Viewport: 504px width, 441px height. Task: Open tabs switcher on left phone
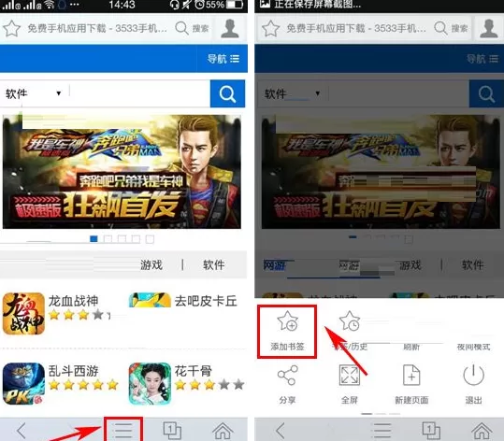(x=172, y=431)
